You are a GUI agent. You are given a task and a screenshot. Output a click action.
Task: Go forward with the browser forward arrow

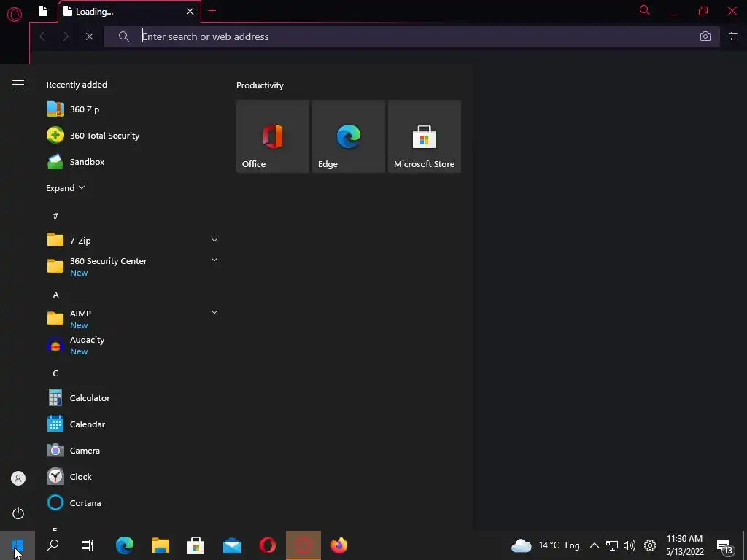(x=66, y=36)
